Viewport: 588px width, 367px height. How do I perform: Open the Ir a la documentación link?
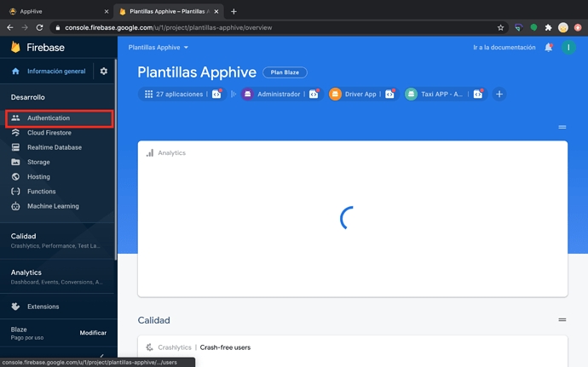[x=504, y=48]
